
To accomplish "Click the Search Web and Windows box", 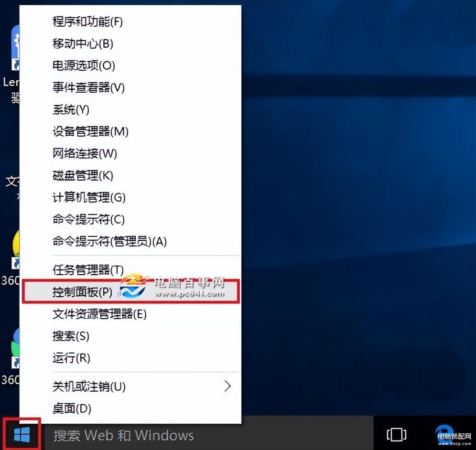I will (x=209, y=435).
